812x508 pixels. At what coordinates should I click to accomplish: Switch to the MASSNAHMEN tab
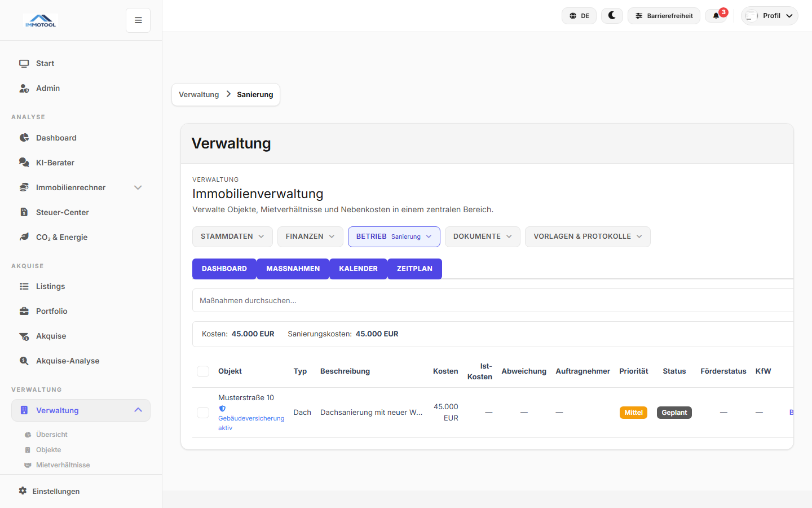pyautogui.click(x=293, y=269)
